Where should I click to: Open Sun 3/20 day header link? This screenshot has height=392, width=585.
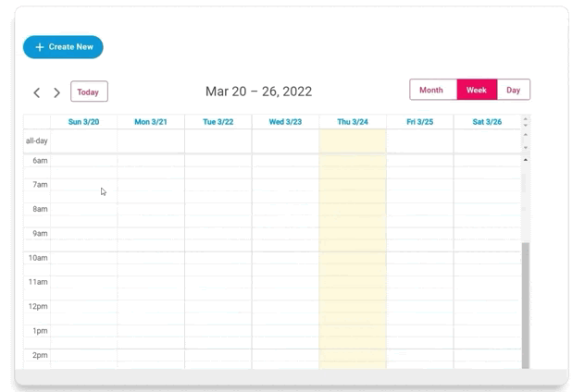84,122
